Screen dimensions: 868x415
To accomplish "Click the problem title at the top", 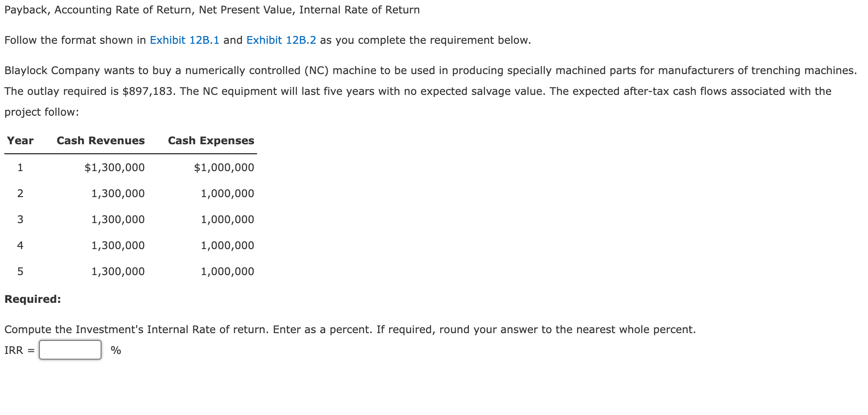I will 212,10.
